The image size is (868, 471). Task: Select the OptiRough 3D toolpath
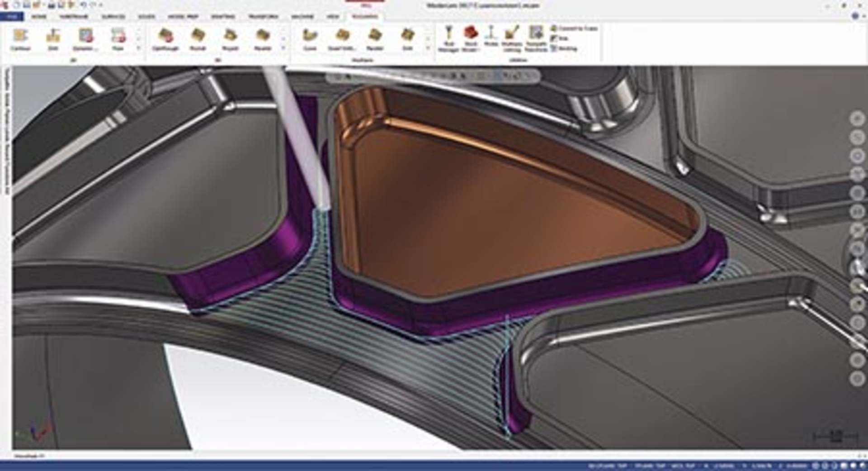pyautogui.click(x=166, y=38)
